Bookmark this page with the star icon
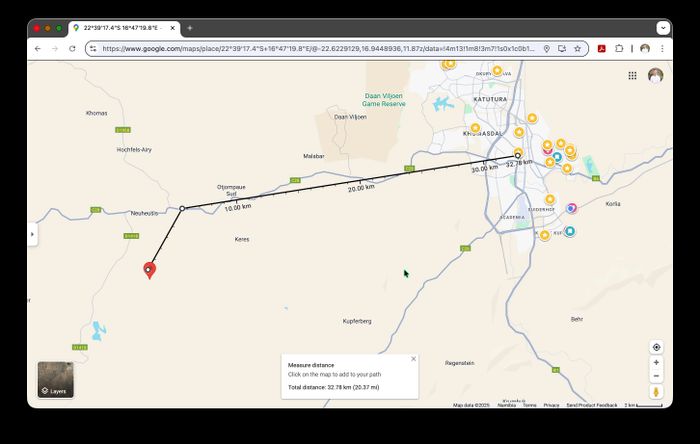This screenshot has width=700, height=444. click(x=577, y=48)
